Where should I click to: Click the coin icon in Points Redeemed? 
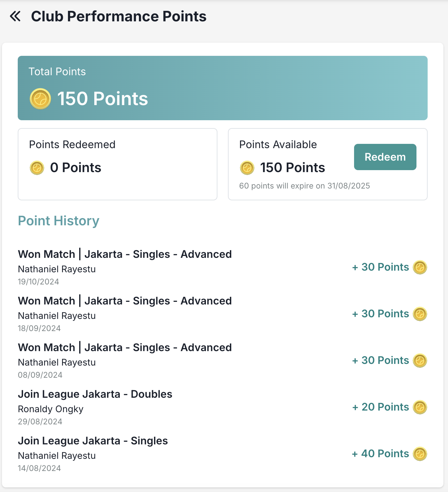(37, 168)
